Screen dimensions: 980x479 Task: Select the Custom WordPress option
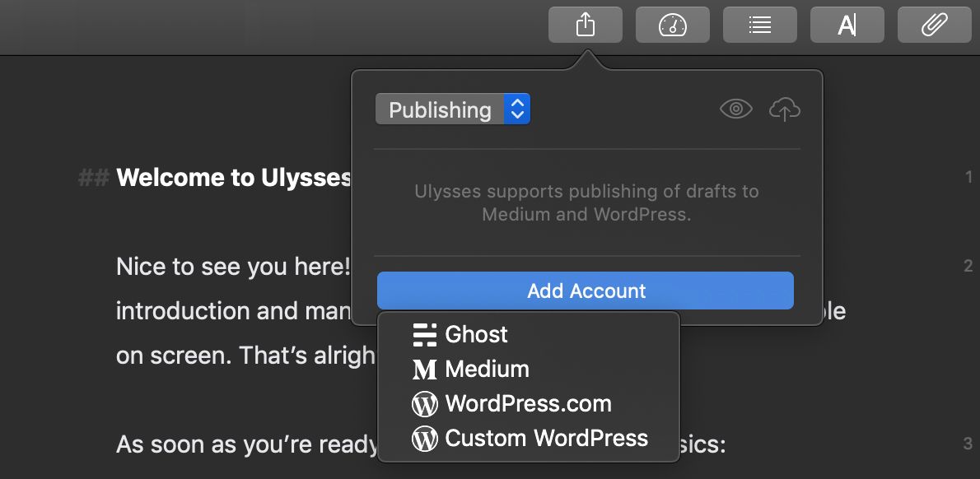546,438
